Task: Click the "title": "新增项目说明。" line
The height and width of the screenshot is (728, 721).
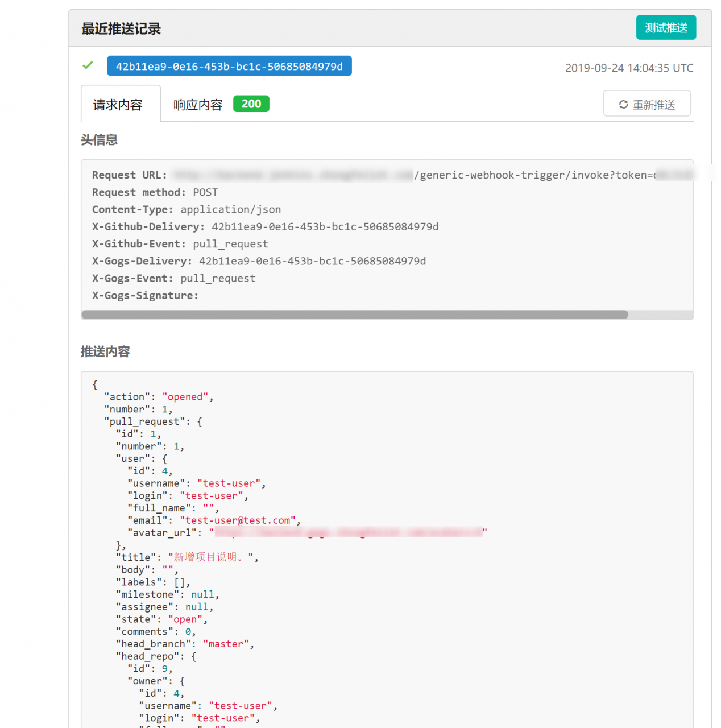Action: tap(187, 557)
